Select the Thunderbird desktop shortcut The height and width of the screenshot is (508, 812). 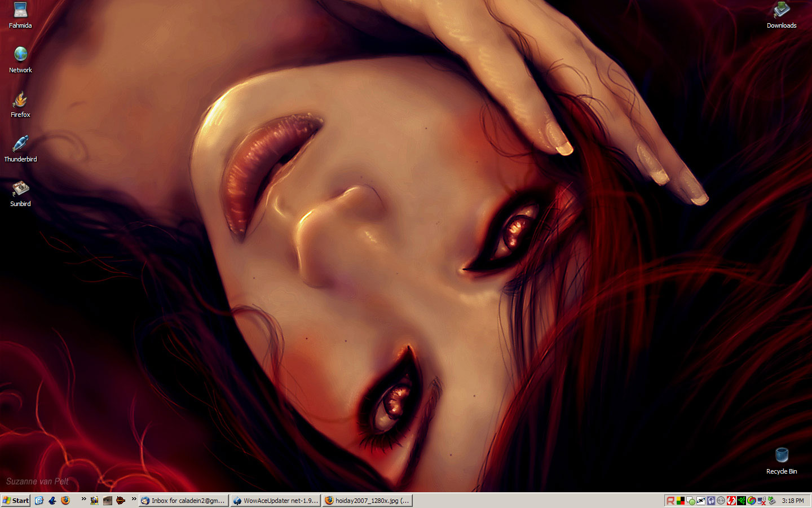20,149
